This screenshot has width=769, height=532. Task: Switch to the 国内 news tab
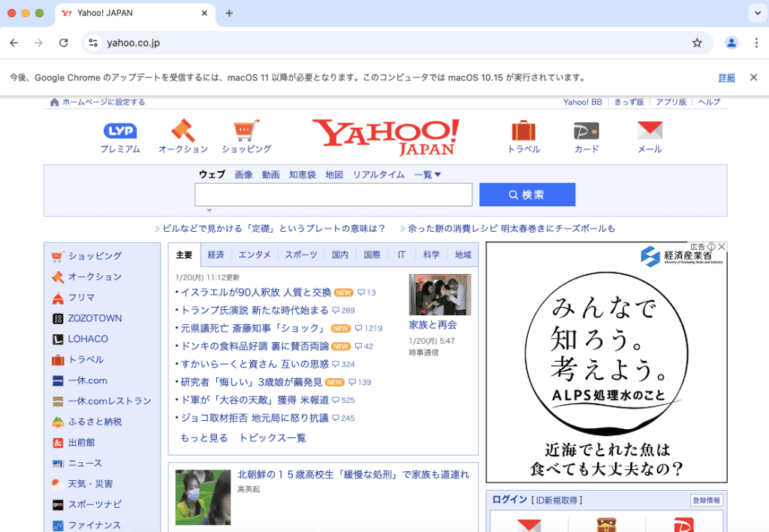pyautogui.click(x=340, y=254)
